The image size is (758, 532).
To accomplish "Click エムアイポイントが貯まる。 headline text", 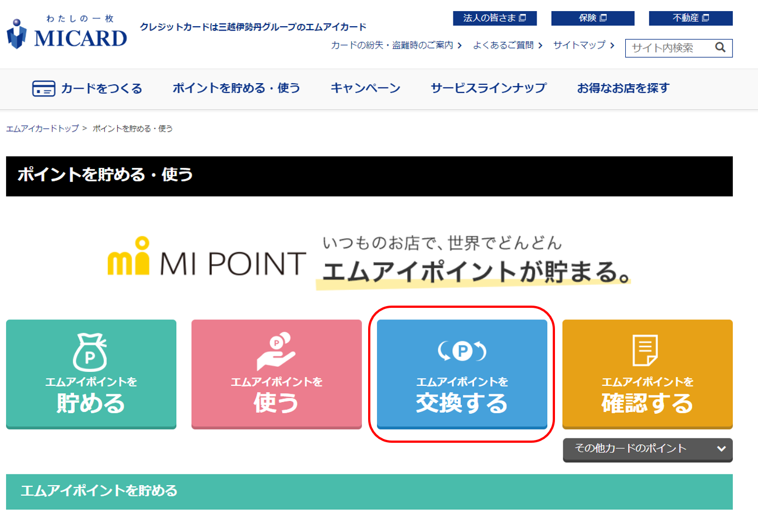I will pos(477,272).
